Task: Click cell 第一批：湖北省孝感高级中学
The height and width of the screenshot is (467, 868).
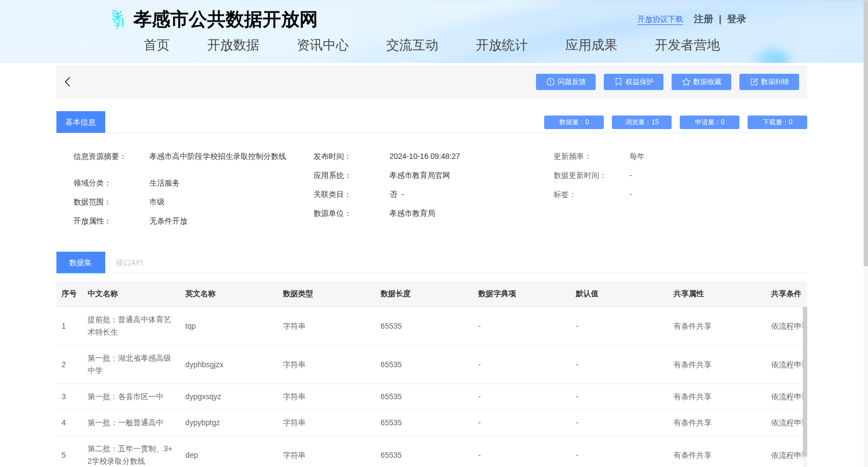Action: pyautogui.click(x=130, y=364)
